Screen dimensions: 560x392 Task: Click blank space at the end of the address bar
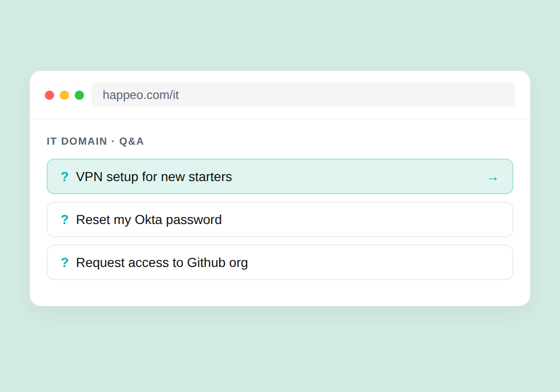point(350,95)
